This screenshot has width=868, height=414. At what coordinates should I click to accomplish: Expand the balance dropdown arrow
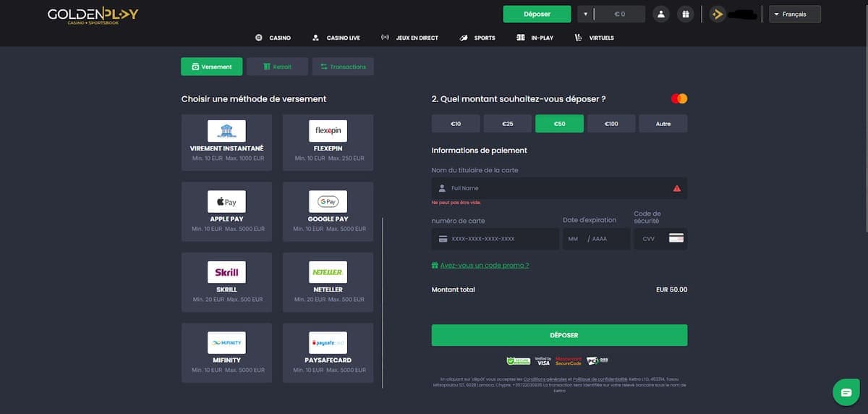pos(585,14)
